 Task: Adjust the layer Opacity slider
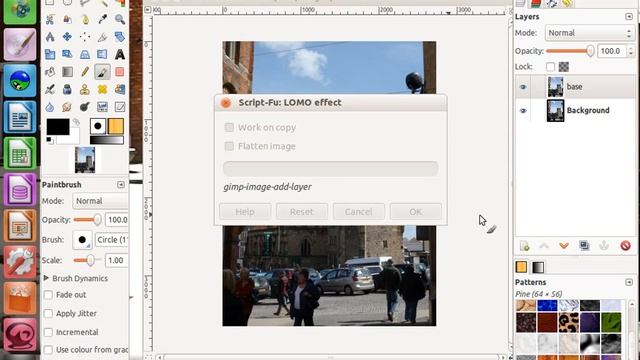point(570,51)
